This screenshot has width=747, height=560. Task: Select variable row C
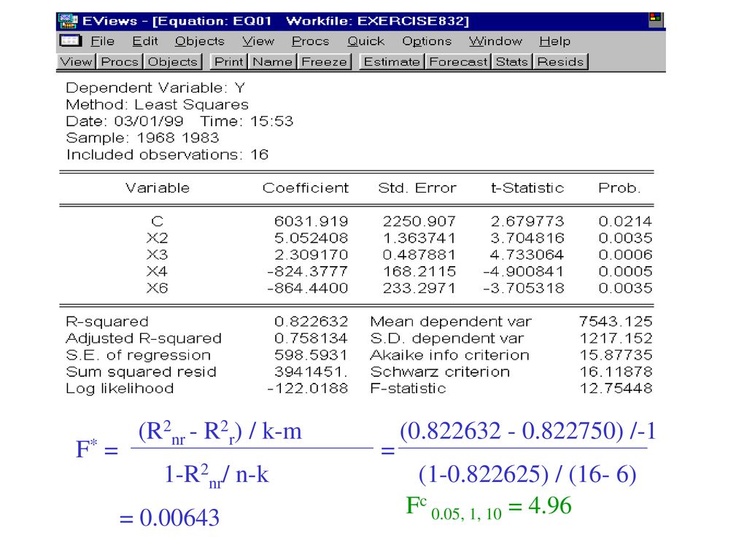pos(356,222)
